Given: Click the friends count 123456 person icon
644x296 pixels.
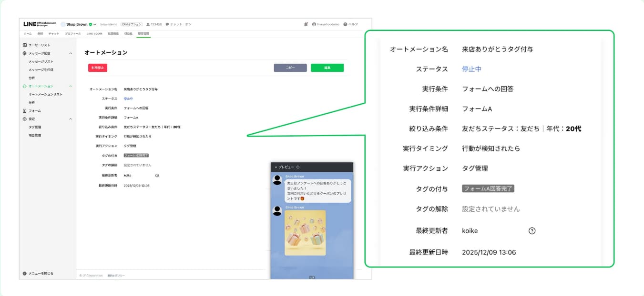Looking at the screenshot, I should [x=148, y=24].
